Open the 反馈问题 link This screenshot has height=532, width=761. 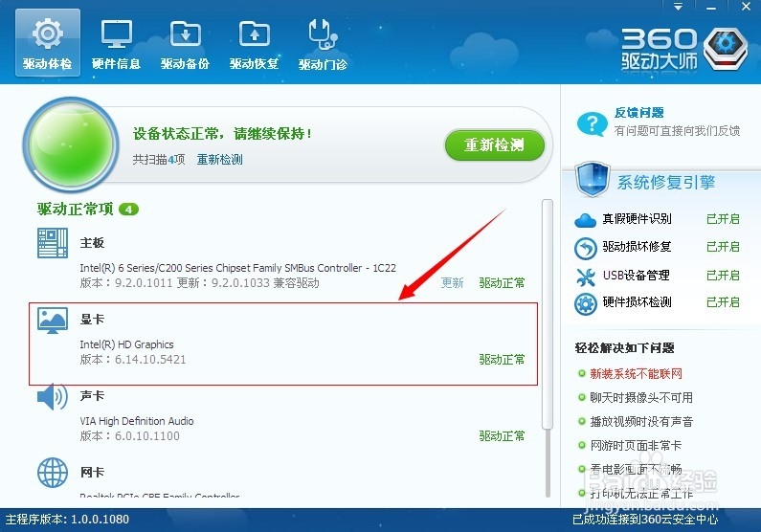(638, 113)
